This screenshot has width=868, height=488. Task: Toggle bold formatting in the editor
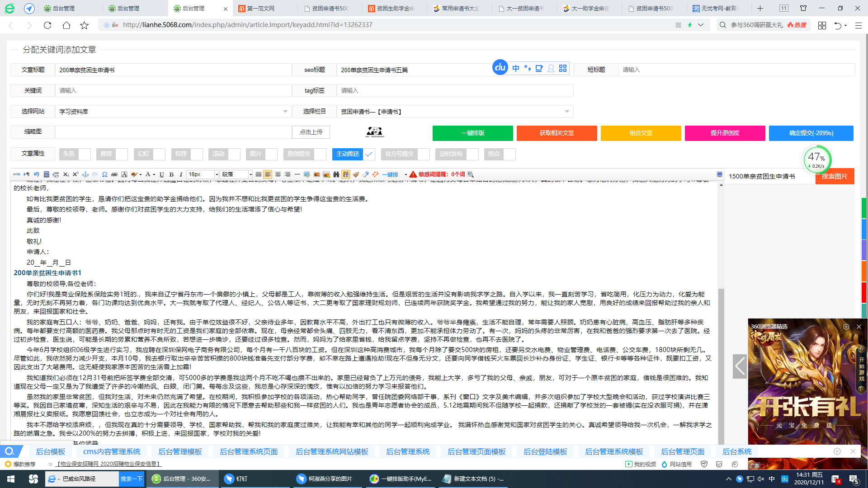click(x=171, y=174)
